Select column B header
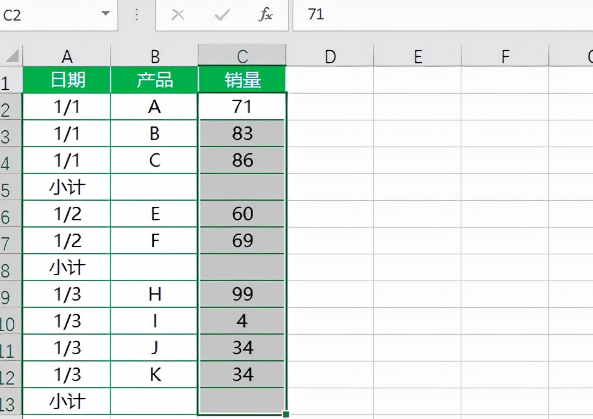The width and height of the screenshot is (593, 419). pyautogui.click(x=154, y=56)
